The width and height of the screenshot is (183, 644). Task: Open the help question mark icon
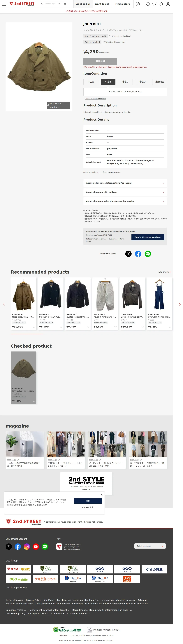[138, 4]
